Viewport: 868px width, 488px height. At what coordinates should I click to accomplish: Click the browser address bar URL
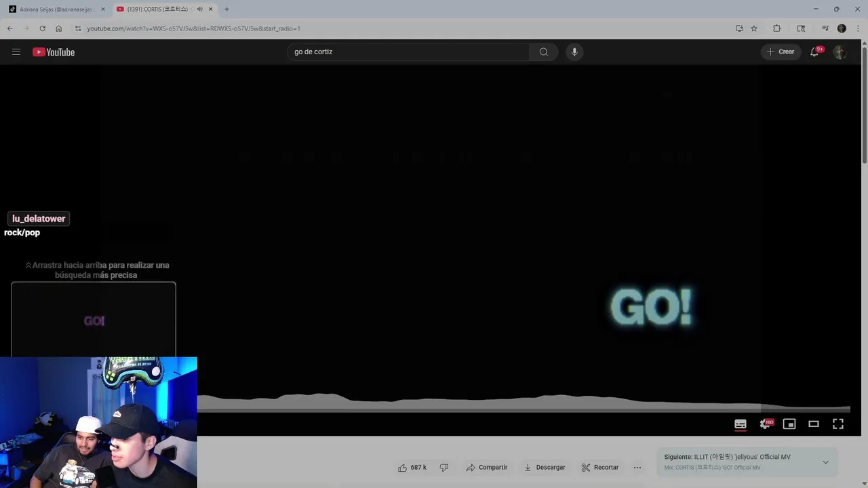coord(193,28)
